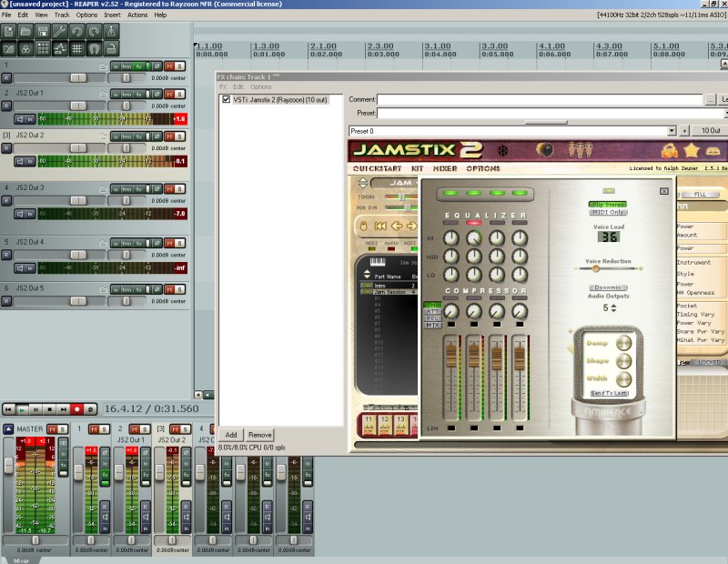728x564 pixels.
Task: Click the Remove button in the FX chain
Action: click(260, 435)
